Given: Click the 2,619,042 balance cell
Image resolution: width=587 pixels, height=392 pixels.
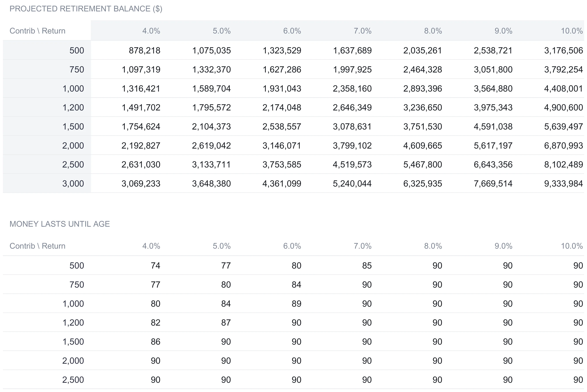Looking at the screenshot, I should [211, 146].
